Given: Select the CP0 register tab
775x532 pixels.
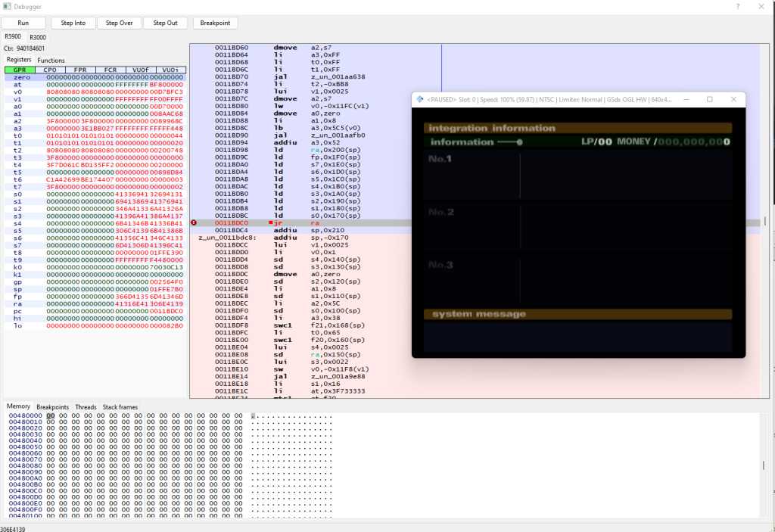Looking at the screenshot, I should 49,70.
